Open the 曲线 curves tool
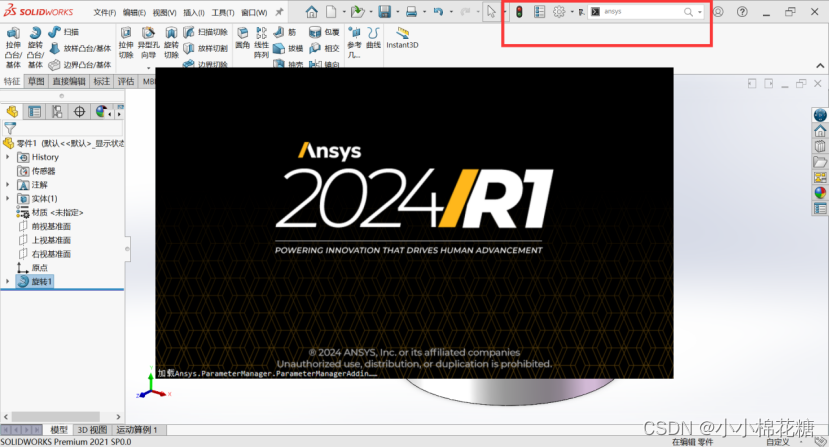 click(373, 38)
